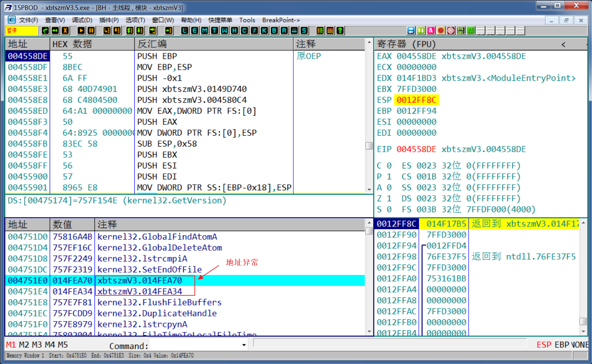Click the red circle breakpoint icon
This screenshot has height=364, width=592.
(440, 31)
